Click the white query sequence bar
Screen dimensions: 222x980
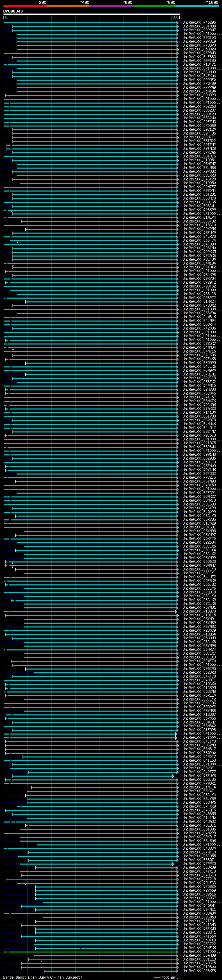[92, 14]
